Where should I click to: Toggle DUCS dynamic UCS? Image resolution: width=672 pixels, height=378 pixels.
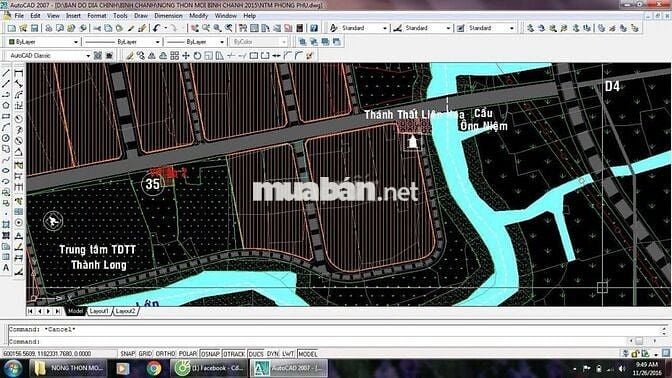pos(256,354)
